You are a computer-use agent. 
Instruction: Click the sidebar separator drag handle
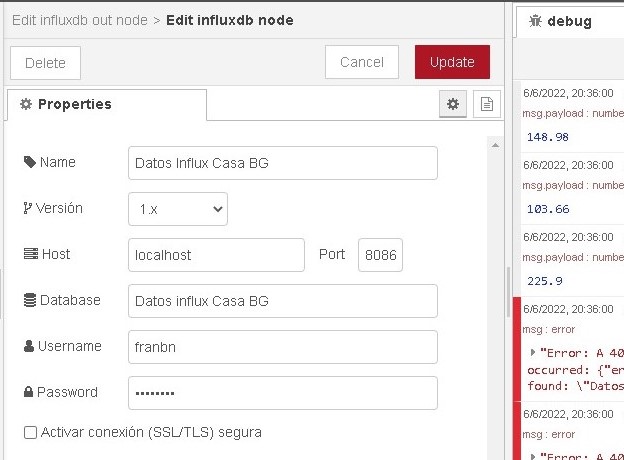508,292
